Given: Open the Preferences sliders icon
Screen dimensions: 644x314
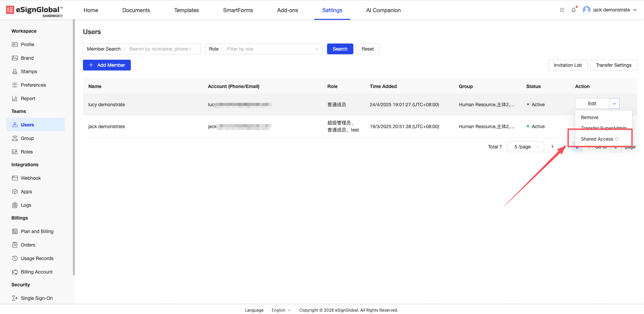Looking at the screenshot, I should (15, 85).
